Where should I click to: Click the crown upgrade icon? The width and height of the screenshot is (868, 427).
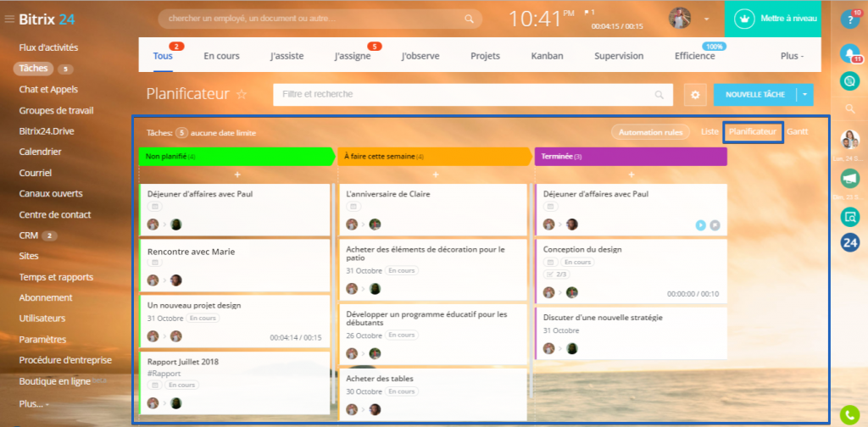click(744, 19)
